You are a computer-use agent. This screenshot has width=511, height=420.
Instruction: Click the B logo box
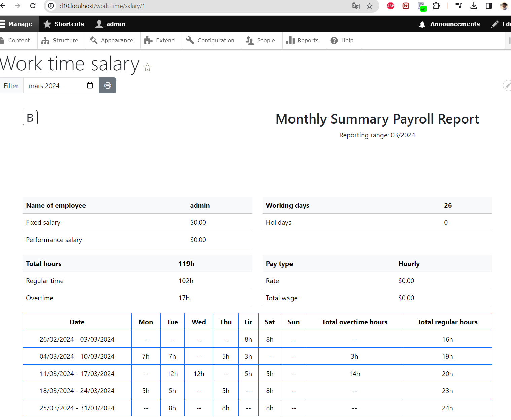click(x=30, y=118)
